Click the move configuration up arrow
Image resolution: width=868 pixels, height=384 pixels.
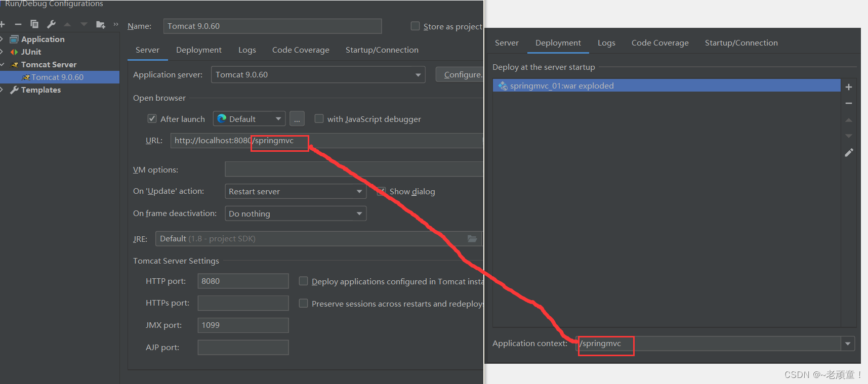click(67, 24)
